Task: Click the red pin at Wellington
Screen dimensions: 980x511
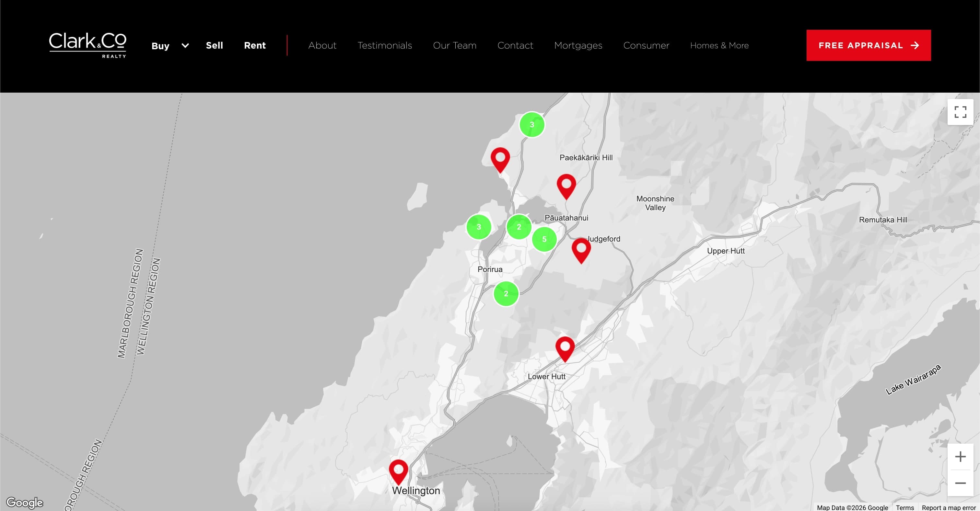Action: 398,471
